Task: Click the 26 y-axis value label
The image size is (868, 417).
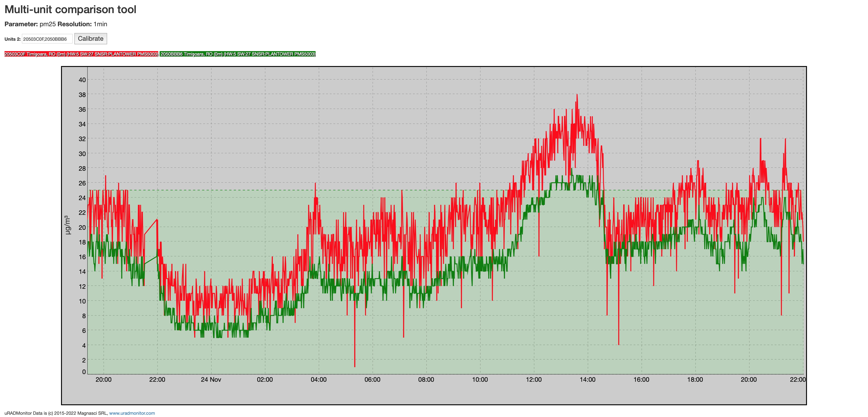Action: point(82,183)
